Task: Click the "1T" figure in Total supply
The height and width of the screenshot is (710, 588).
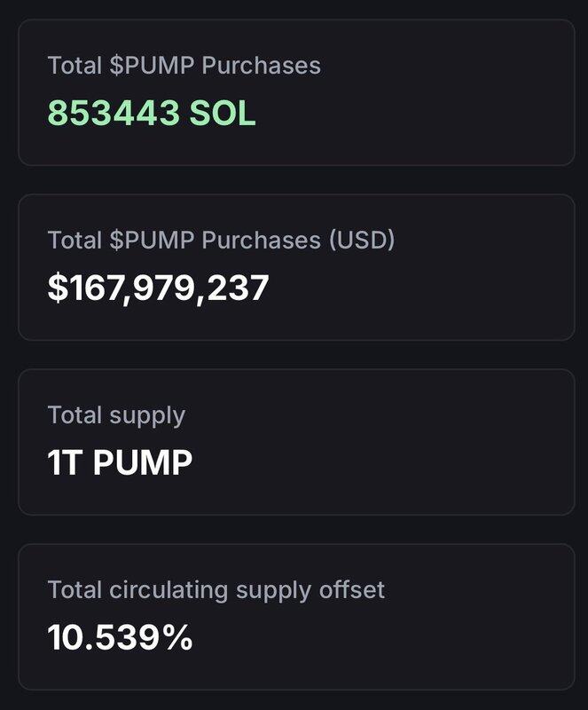Action: (66, 462)
